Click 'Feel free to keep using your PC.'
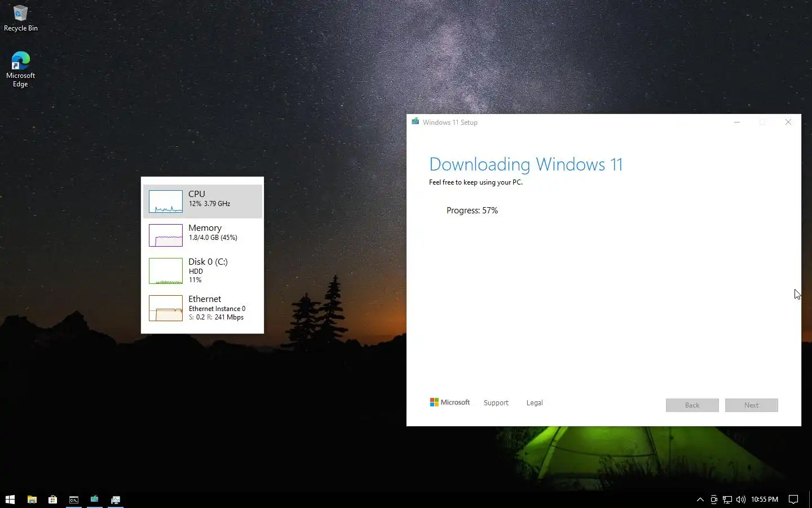 click(476, 182)
